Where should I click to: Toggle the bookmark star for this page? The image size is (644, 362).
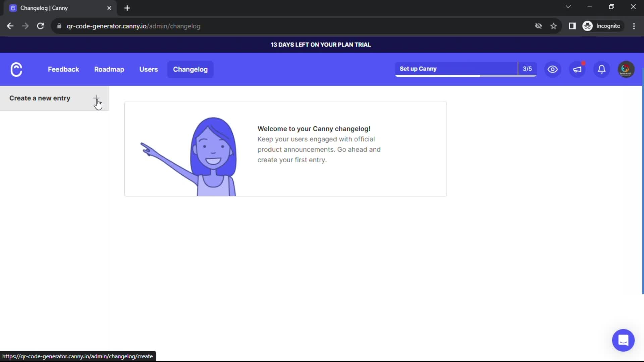554,26
